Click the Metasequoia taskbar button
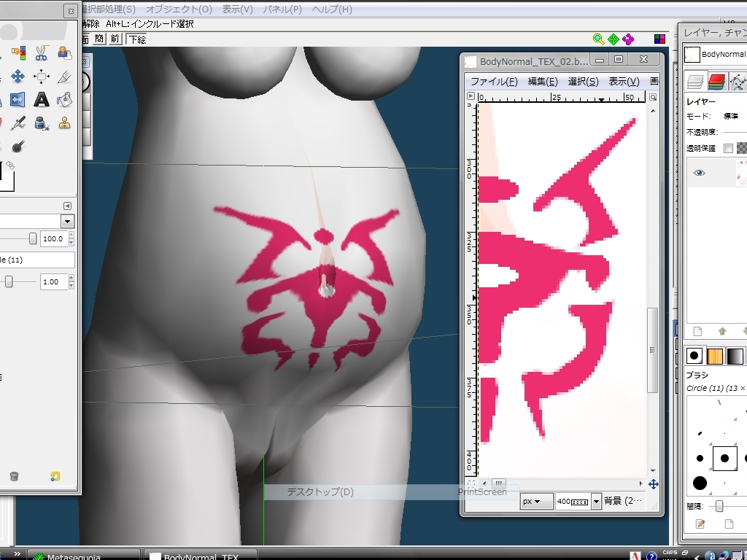The height and width of the screenshot is (560, 747). point(83,555)
